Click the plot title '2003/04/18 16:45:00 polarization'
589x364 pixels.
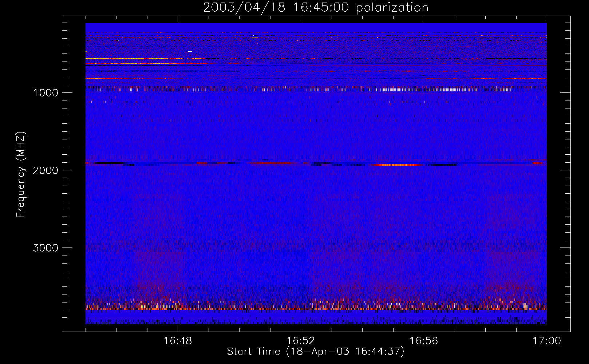pyautogui.click(x=316, y=8)
